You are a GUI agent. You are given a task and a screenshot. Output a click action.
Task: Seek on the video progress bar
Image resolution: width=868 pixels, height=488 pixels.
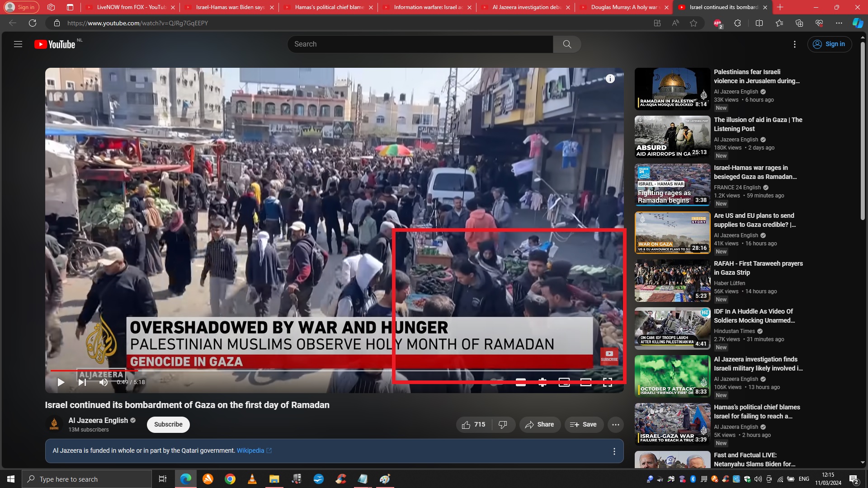tap(335, 371)
